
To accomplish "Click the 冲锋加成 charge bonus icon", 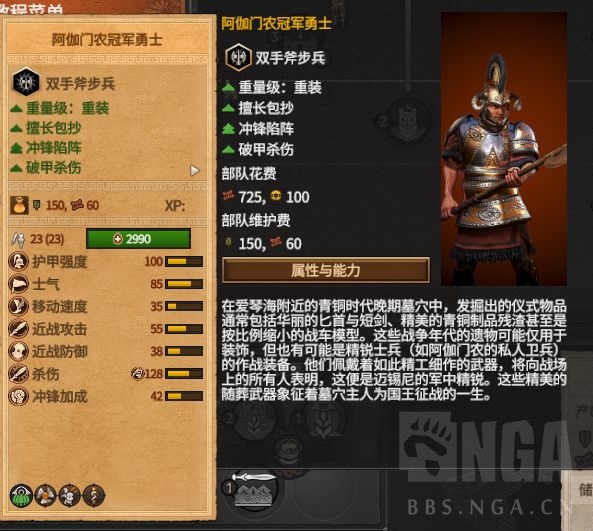I will [x=19, y=396].
